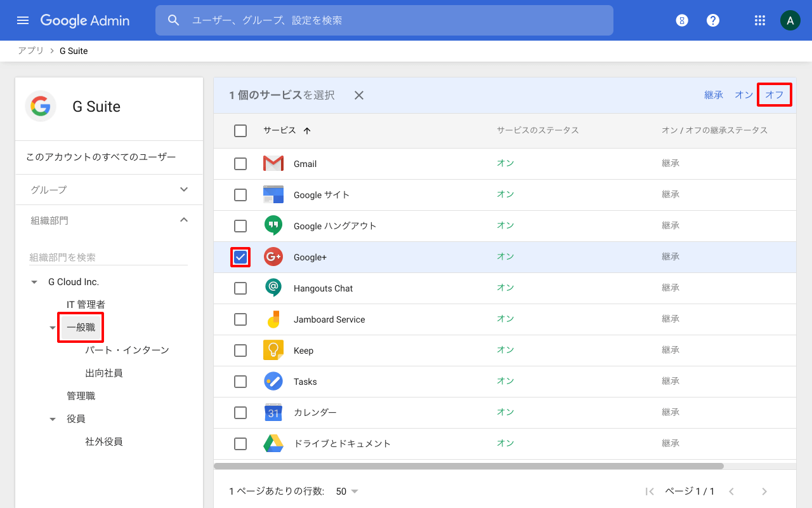Viewport: 812px width, 508px height.
Task: Click the Google Sites icon
Action: [273, 195]
